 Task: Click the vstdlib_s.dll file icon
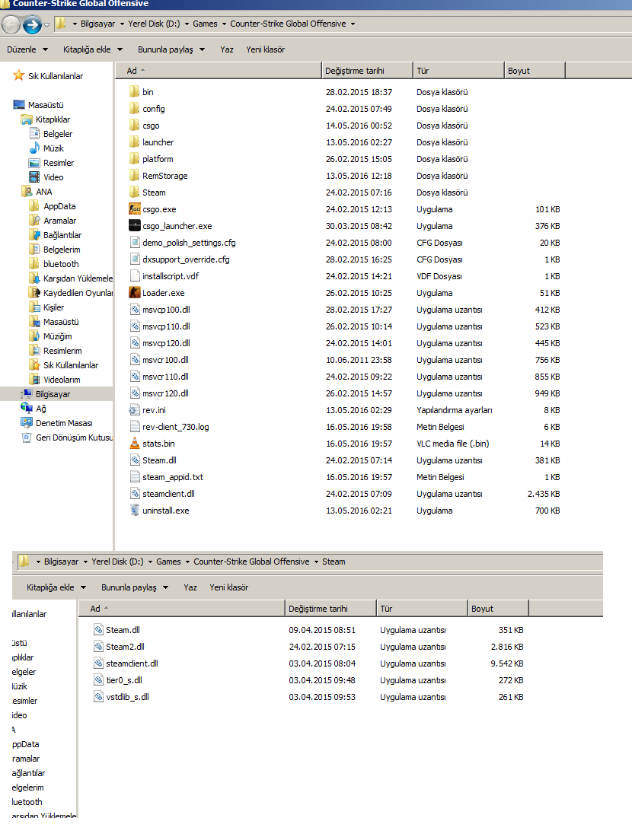tap(98, 696)
